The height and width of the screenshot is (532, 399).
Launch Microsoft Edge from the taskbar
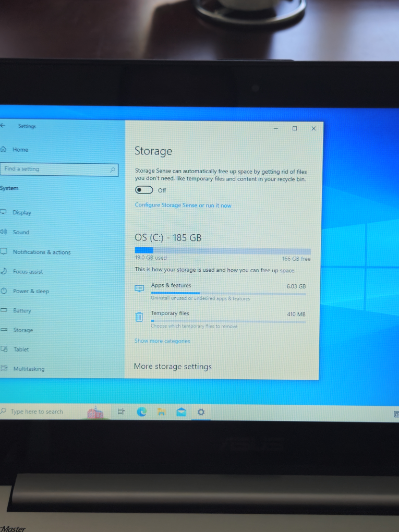(141, 412)
